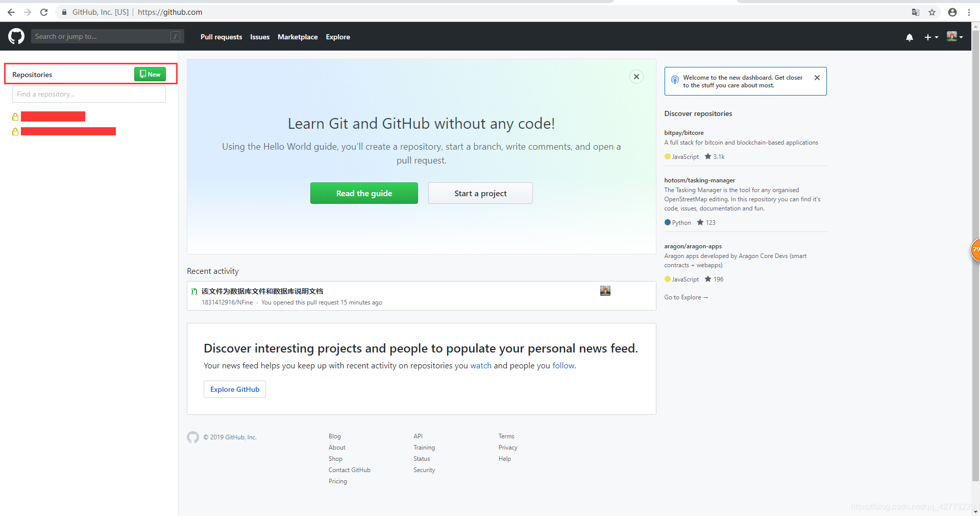This screenshot has height=516, width=980.
Task: Click the footer GitHub logo
Action: coord(193,437)
